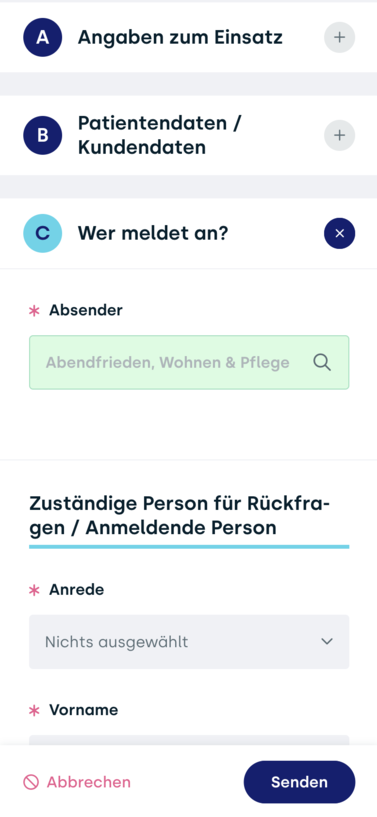The width and height of the screenshot is (377, 817).
Task: Focus the Absender search input field
Action: tap(189, 362)
